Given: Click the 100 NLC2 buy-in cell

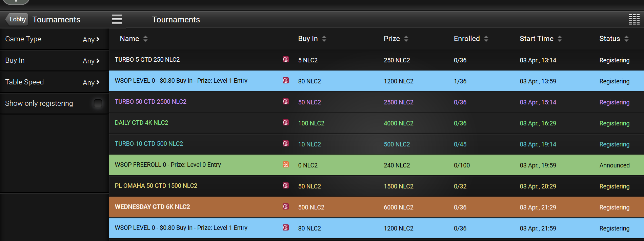Looking at the screenshot, I should pos(311,123).
